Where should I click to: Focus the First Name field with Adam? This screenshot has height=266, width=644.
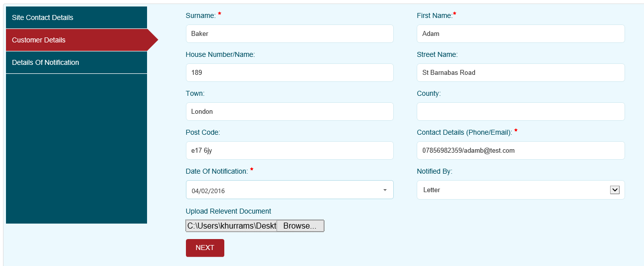[x=520, y=34]
